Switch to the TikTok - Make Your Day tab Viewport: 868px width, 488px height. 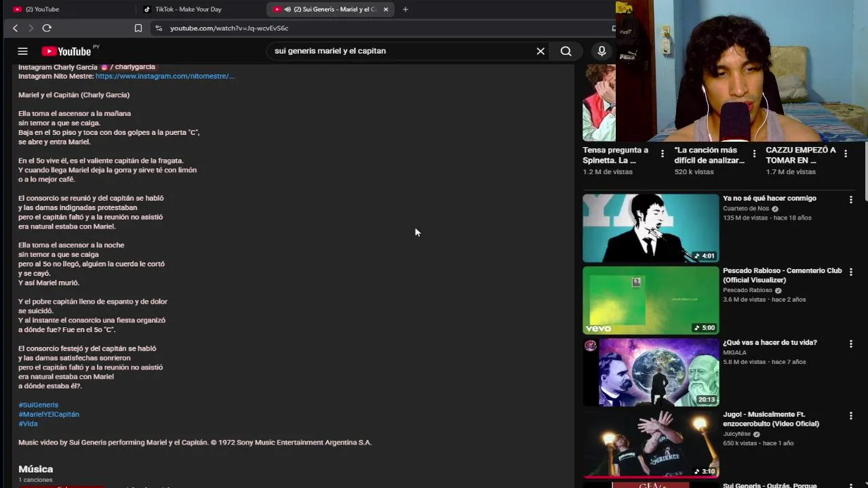200,9
